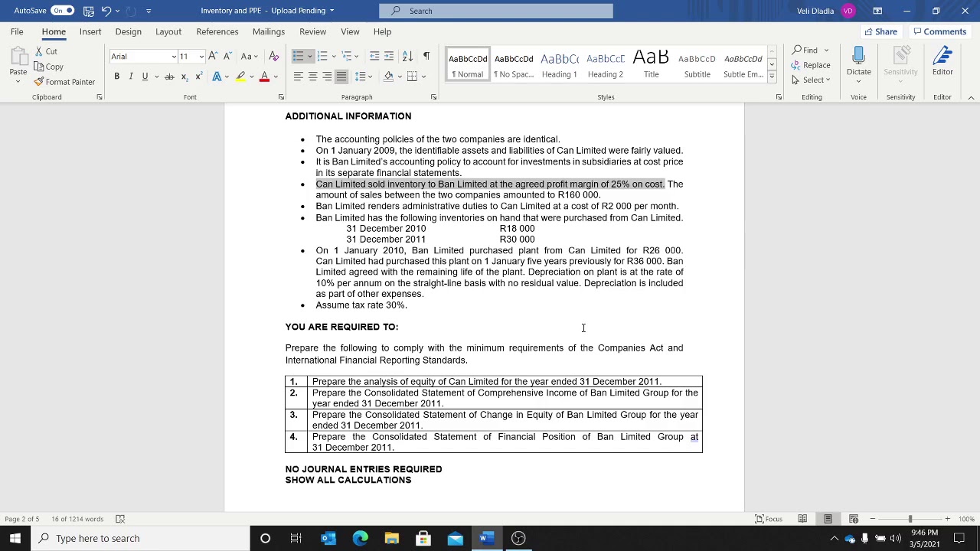The width and height of the screenshot is (980, 551).
Task: Toggle Italic formatting
Action: pyautogui.click(x=131, y=77)
